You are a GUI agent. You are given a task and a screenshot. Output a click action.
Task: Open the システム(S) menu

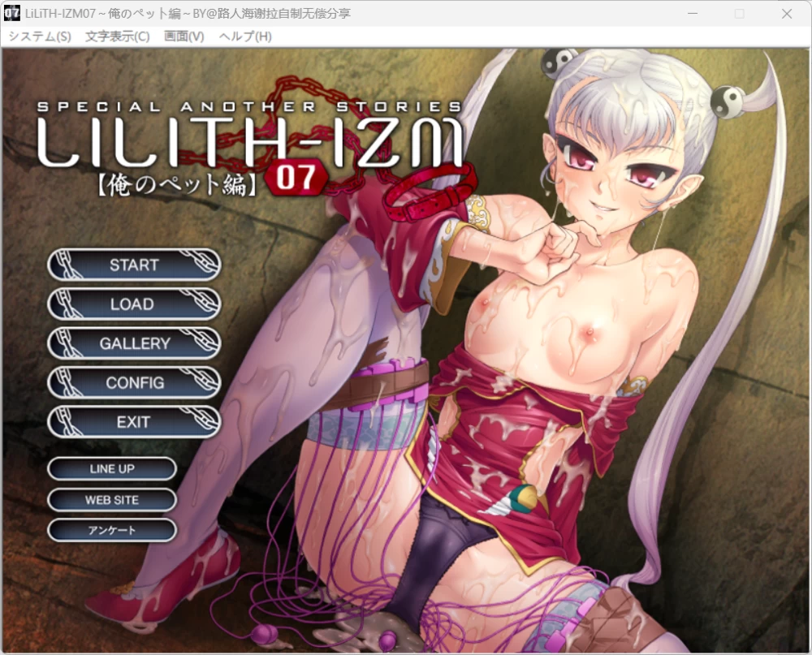coord(40,37)
